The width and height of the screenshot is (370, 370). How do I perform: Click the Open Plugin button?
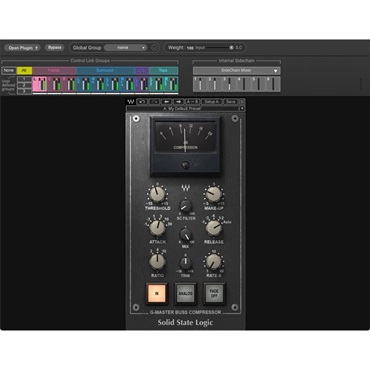click(x=22, y=48)
